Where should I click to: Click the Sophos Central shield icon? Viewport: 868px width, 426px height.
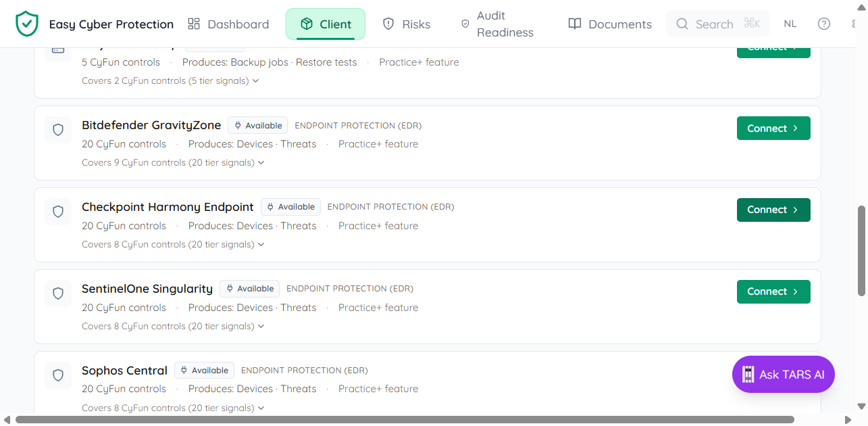[58, 375]
